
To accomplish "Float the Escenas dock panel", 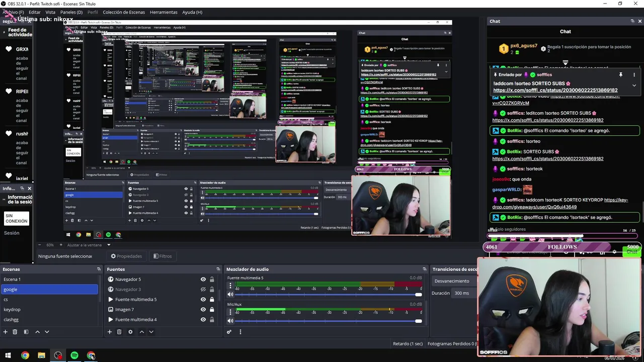I will 99,269.
